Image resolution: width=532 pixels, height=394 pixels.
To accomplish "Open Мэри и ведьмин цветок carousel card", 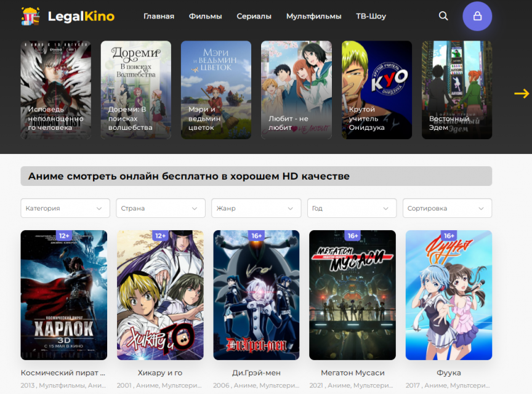I will tap(216, 90).
